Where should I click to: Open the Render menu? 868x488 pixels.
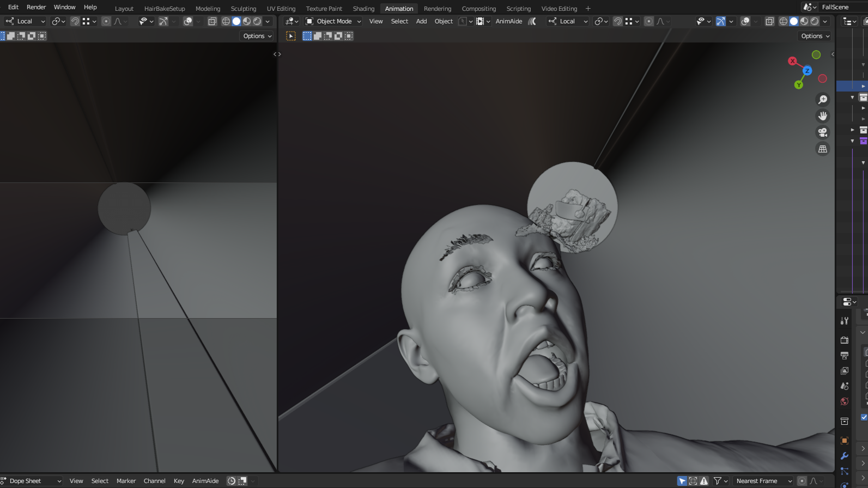coord(36,7)
